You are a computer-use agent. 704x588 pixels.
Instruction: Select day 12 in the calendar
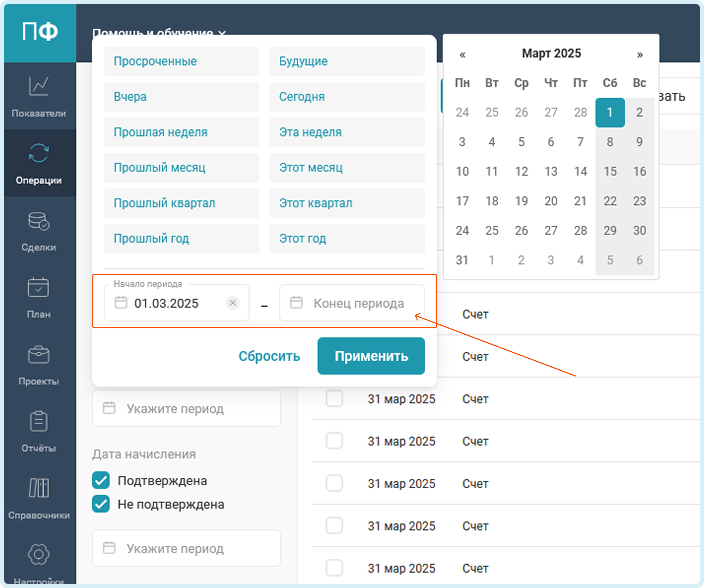point(521,172)
